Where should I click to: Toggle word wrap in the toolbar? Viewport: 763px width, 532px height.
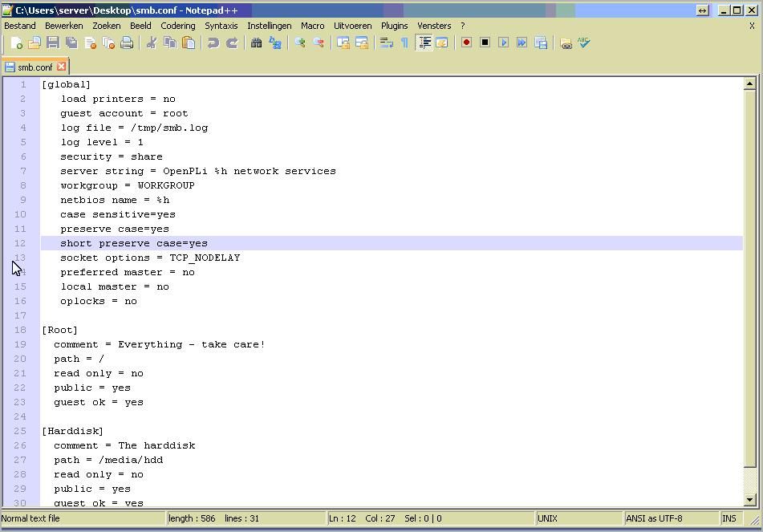pyautogui.click(x=385, y=43)
